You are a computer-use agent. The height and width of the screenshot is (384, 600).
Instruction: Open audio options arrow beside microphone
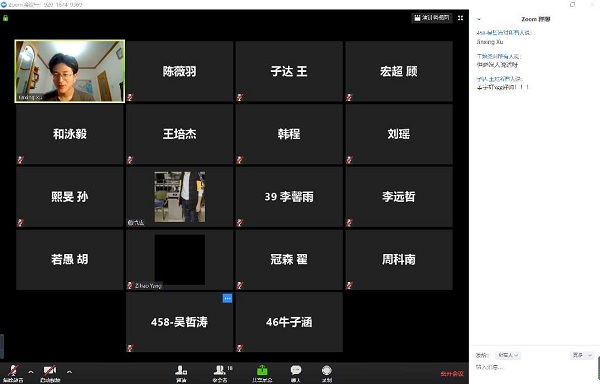(x=31, y=372)
